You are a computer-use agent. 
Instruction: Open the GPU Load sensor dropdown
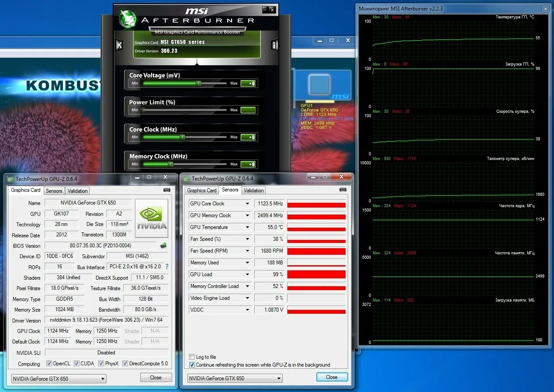pyautogui.click(x=247, y=274)
